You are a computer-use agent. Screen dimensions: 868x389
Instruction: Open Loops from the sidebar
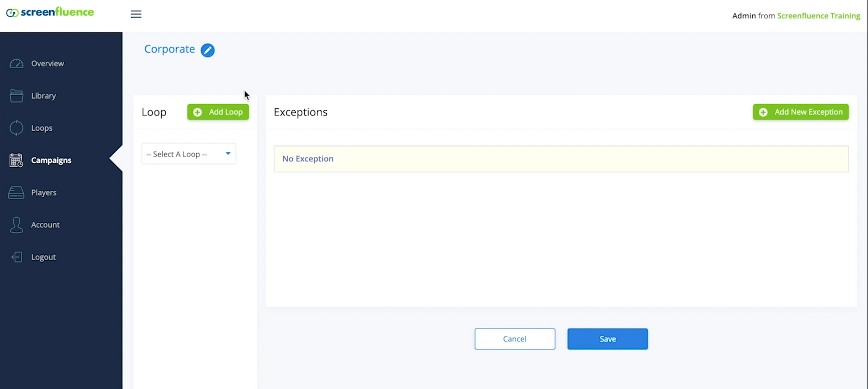click(42, 128)
